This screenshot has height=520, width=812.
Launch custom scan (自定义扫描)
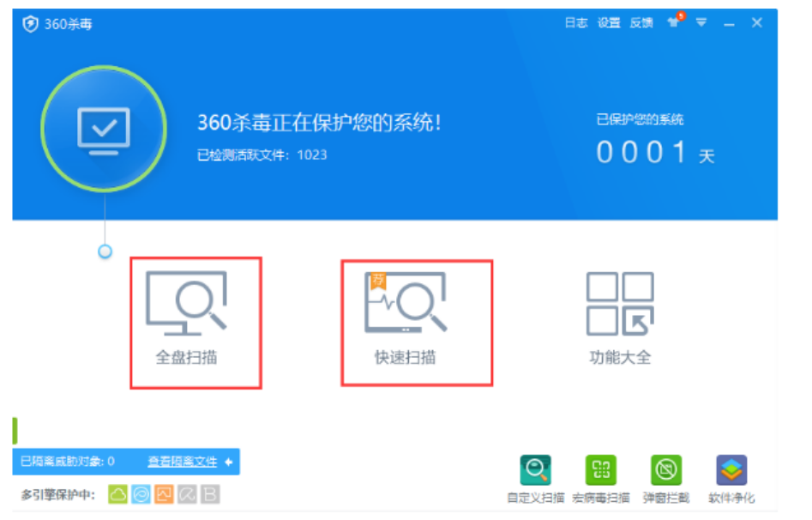click(535, 478)
